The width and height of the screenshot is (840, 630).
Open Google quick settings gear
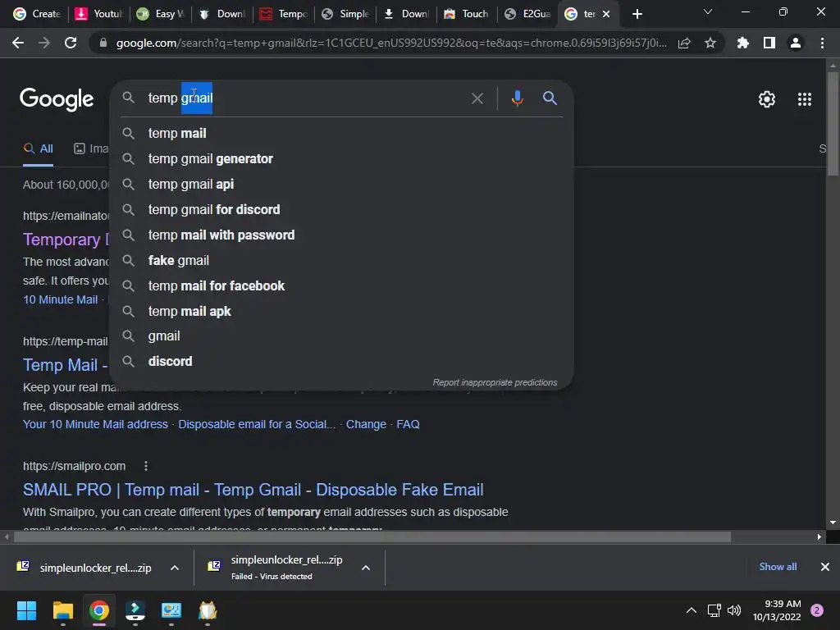point(767,99)
